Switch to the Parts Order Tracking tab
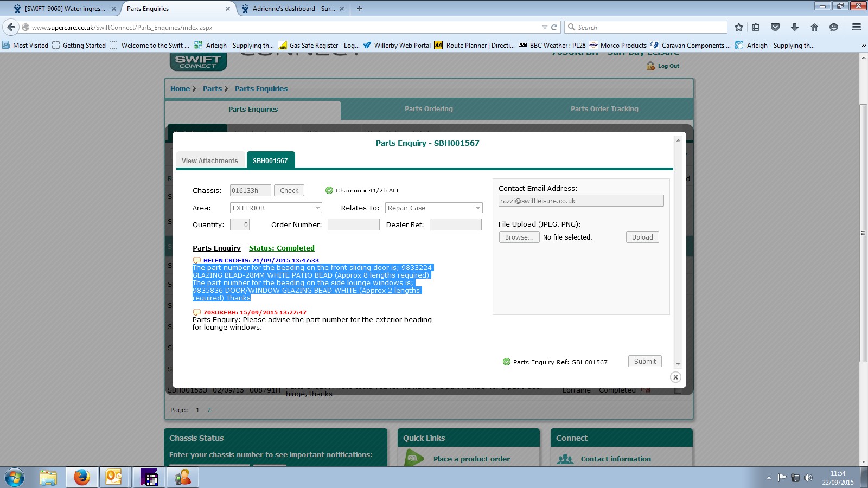868x488 pixels. [x=604, y=109]
